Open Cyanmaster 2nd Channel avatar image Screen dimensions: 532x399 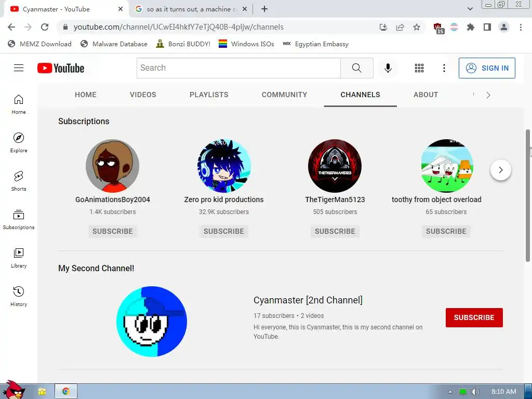152,321
